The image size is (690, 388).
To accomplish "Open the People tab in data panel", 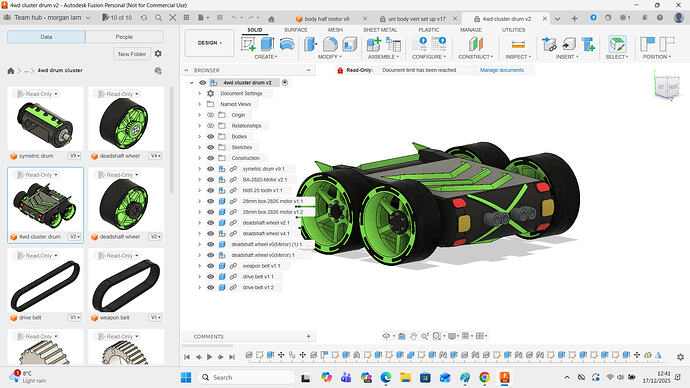I will tap(124, 37).
